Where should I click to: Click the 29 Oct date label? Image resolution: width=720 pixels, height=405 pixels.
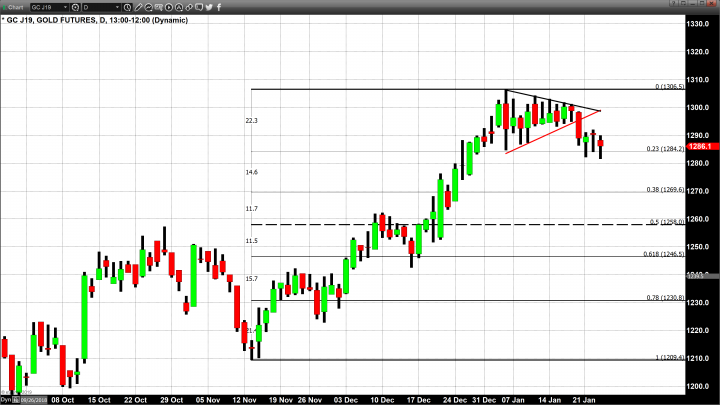tap(172, 400)
